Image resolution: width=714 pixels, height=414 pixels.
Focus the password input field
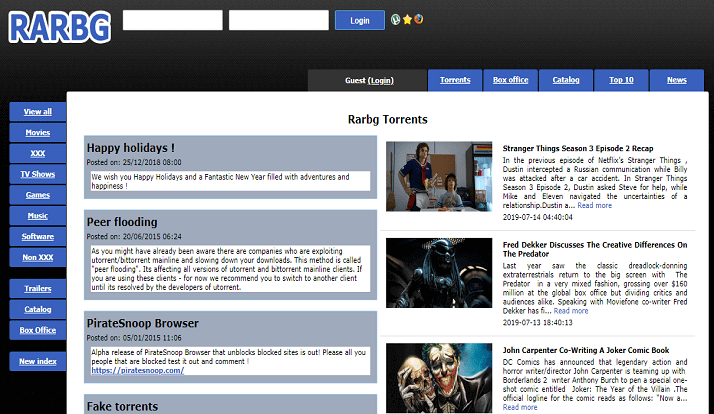pos(278,20)
